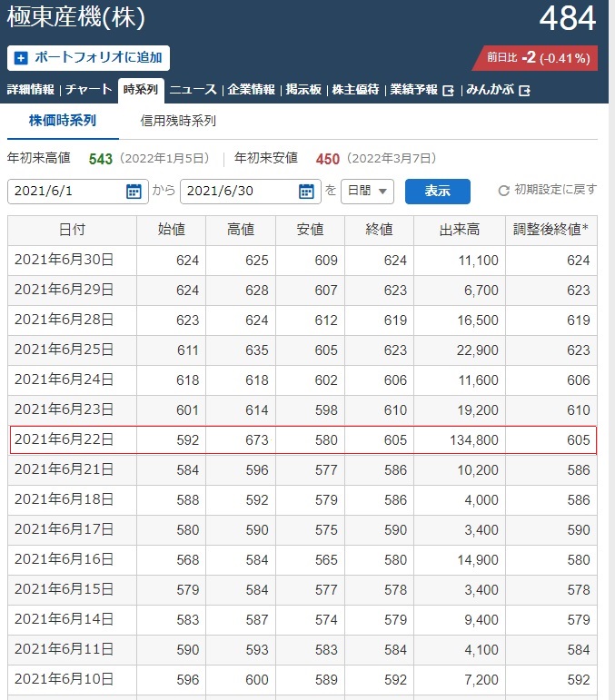The image size is (615, 700).
Task: Click the 6,700 volume value
Action: click(x=481, y=291)
